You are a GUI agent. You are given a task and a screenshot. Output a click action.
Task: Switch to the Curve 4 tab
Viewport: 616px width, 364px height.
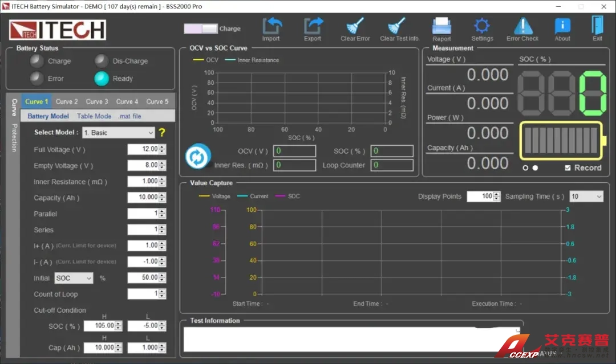click(127, 101)
